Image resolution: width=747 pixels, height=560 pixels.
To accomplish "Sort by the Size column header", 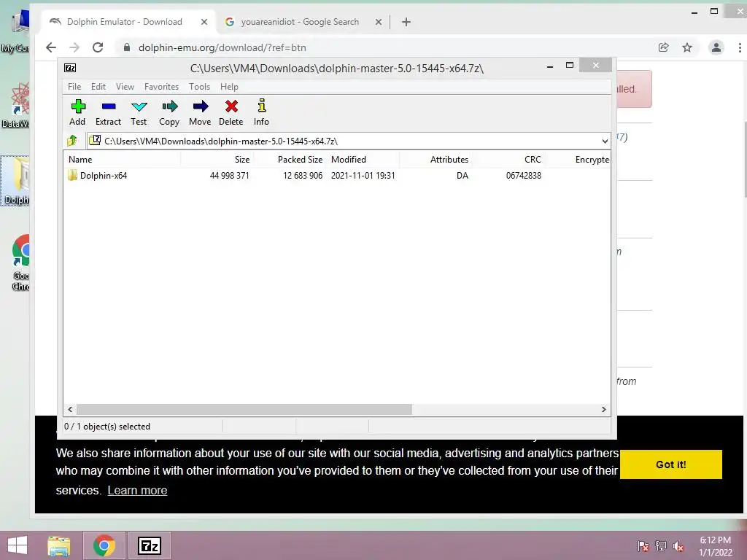I will 217,160.
